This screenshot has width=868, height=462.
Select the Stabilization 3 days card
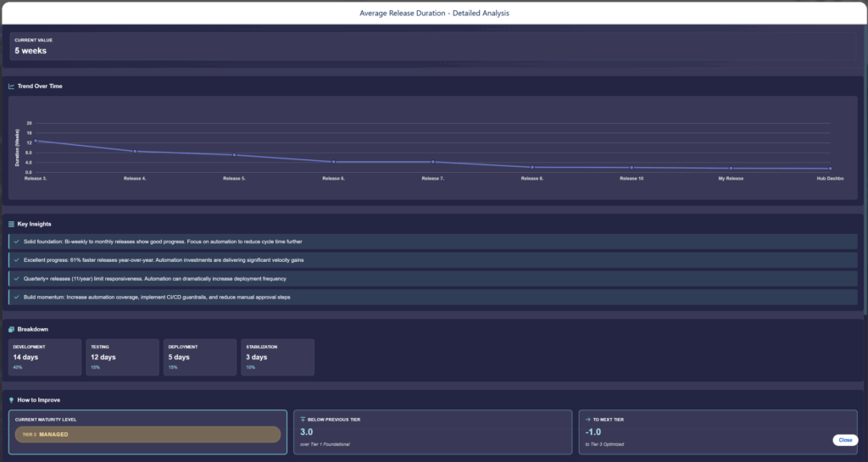click(x=276, y=357)
